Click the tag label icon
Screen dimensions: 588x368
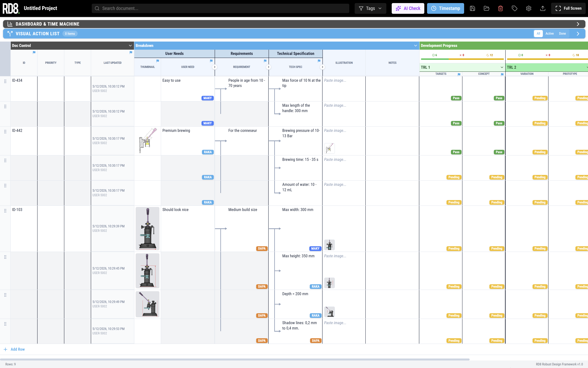tap(515, 8)
